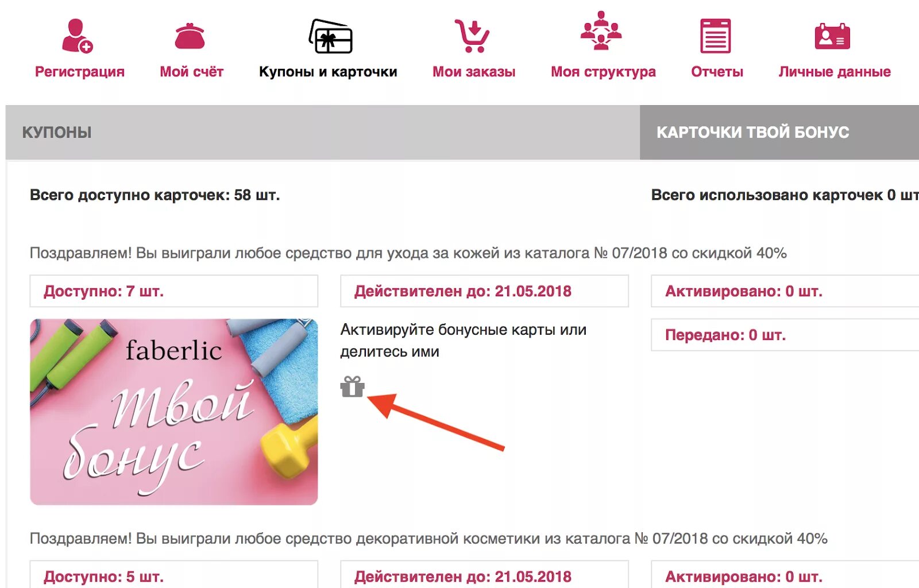Screen dimensions: 919x588
Task: Open the Мои заказы cart icon
Action: [472, 36]
